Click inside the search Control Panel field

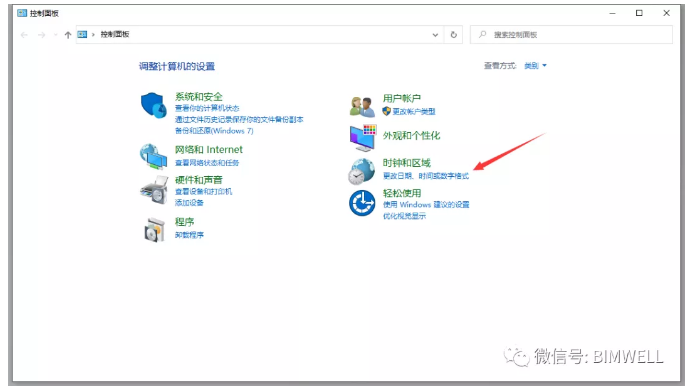click(x=571, y=35)
